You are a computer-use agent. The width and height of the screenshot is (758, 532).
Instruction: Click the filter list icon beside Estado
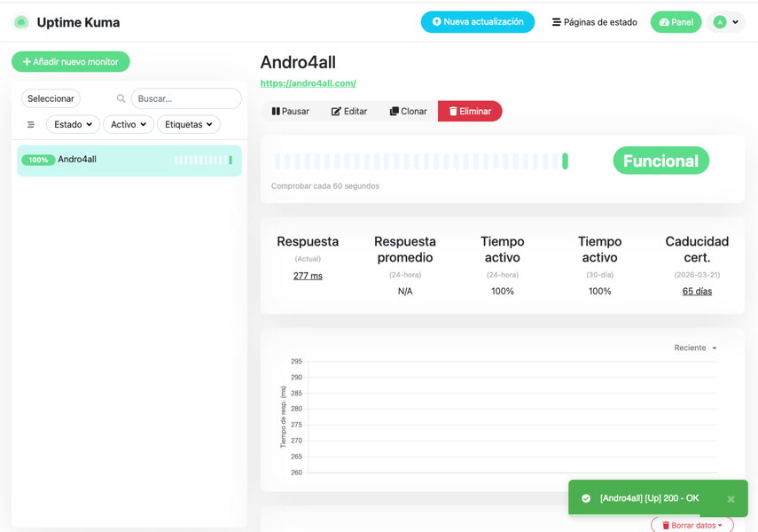coord(31,125)
